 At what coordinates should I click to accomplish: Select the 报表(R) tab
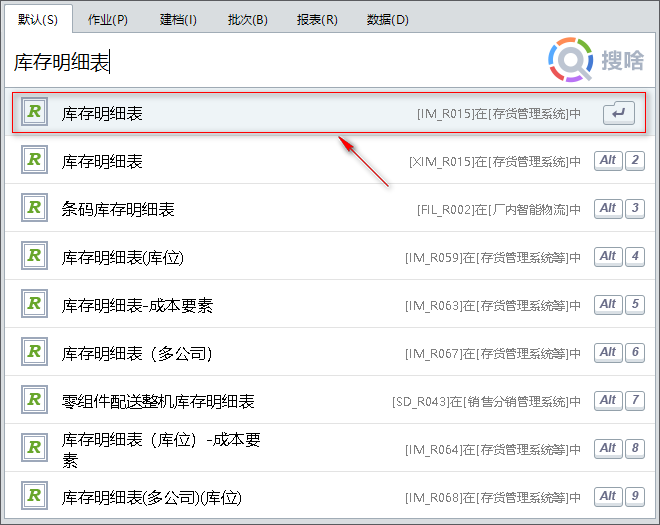317,19
